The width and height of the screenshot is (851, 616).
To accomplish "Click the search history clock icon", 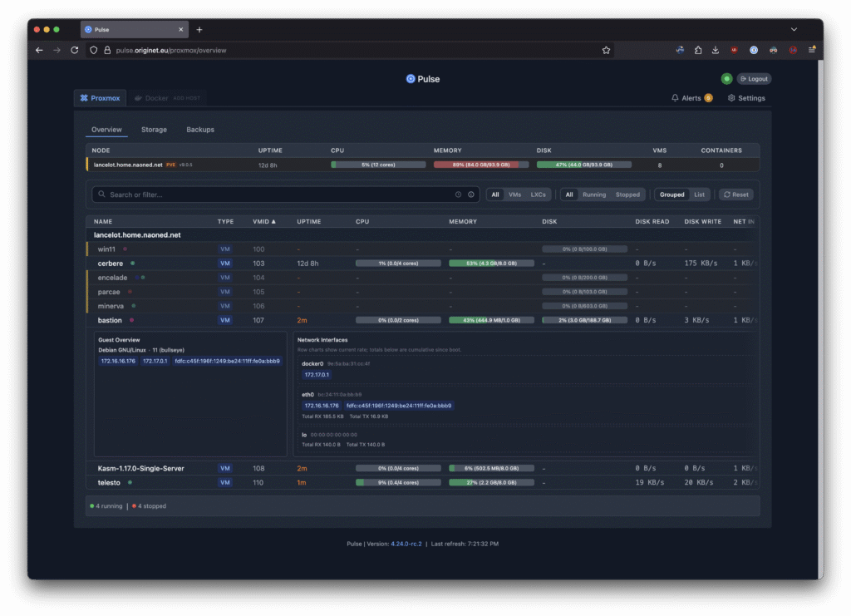I will [458, 195].
